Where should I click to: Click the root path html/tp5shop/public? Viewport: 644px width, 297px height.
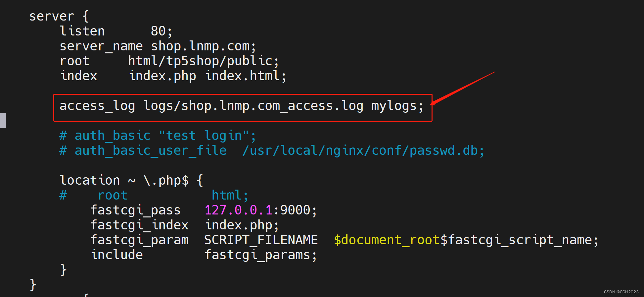(203, 61)
